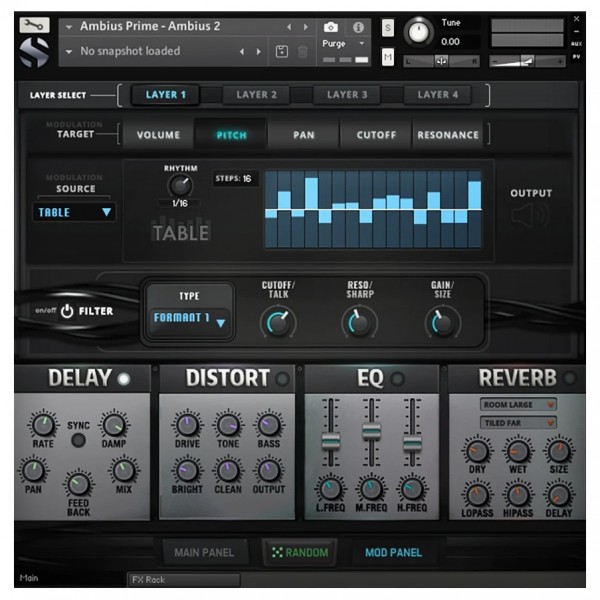
Task: Delete snapshot using the trash icon
Action: click(302, 51)
